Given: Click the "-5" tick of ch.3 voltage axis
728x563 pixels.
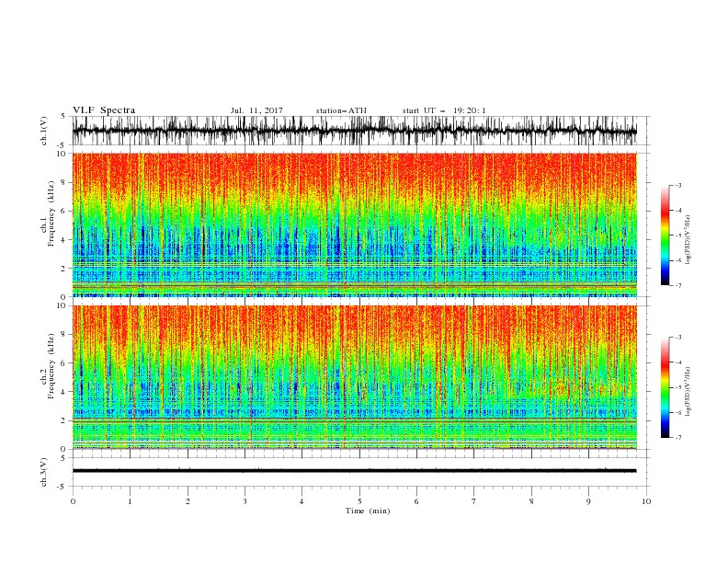Looking at the screenshot, I should click(63, 487).
